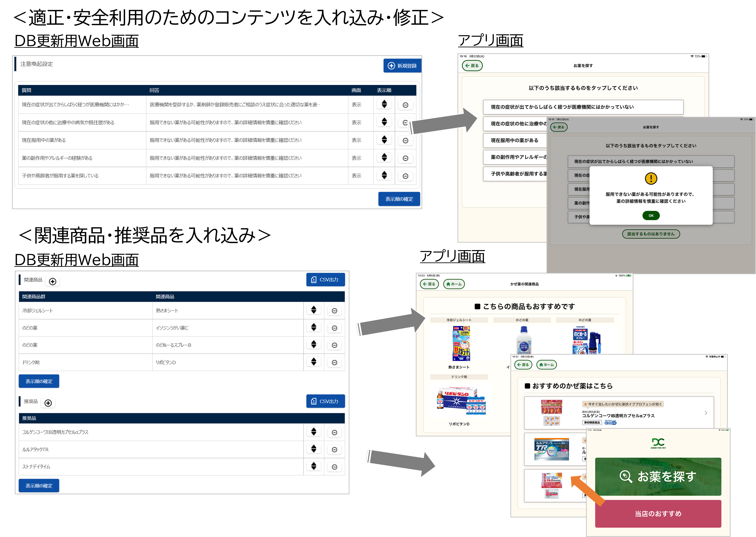This screenshot has width=756, height=537.
Task: Click sort arrows for リポビタンD row
Action: [314, 361]
